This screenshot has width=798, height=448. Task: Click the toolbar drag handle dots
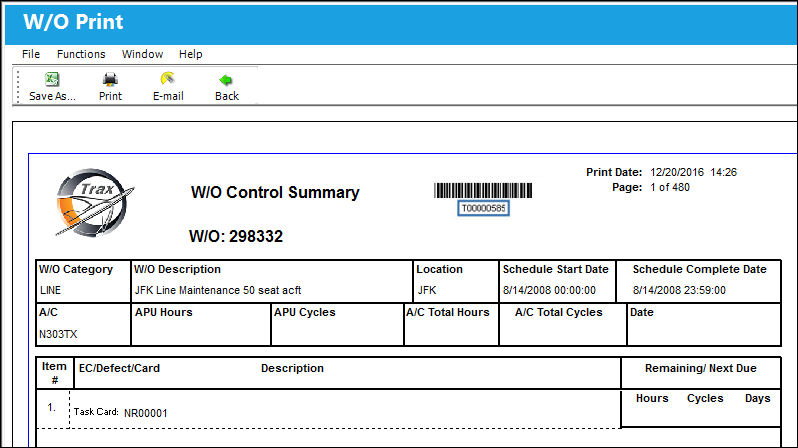point(18,87)
